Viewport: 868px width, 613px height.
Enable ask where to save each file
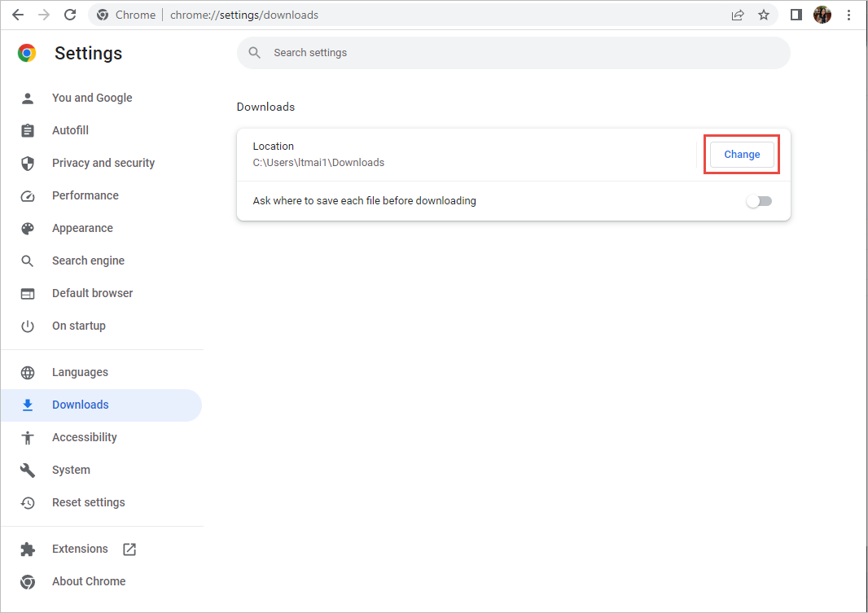pos(759,201)
